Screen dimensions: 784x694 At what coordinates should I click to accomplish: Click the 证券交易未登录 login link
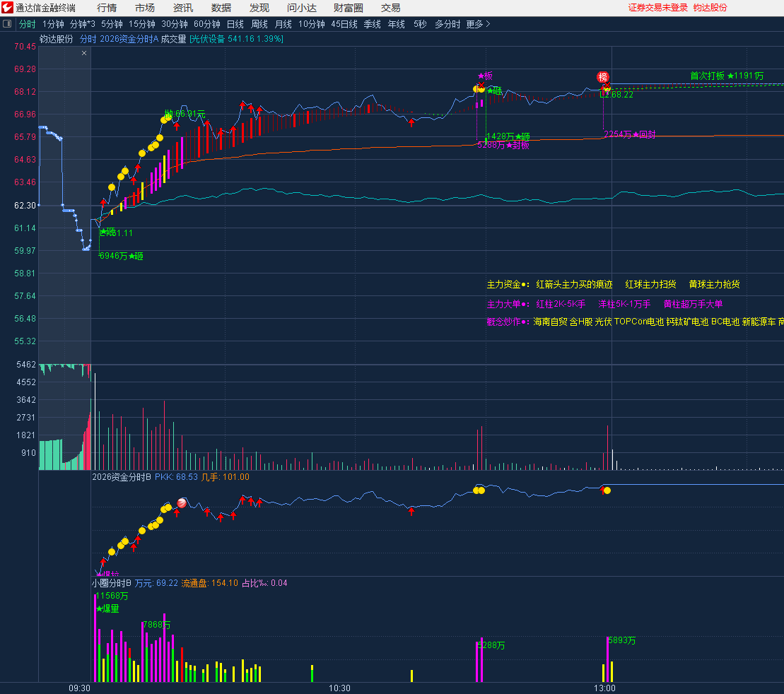tap(657, 8)
